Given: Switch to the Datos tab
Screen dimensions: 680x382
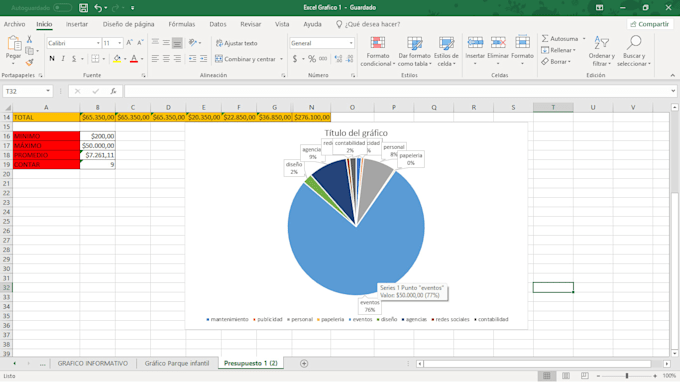Looking at the screenshot, I should 218,24.
